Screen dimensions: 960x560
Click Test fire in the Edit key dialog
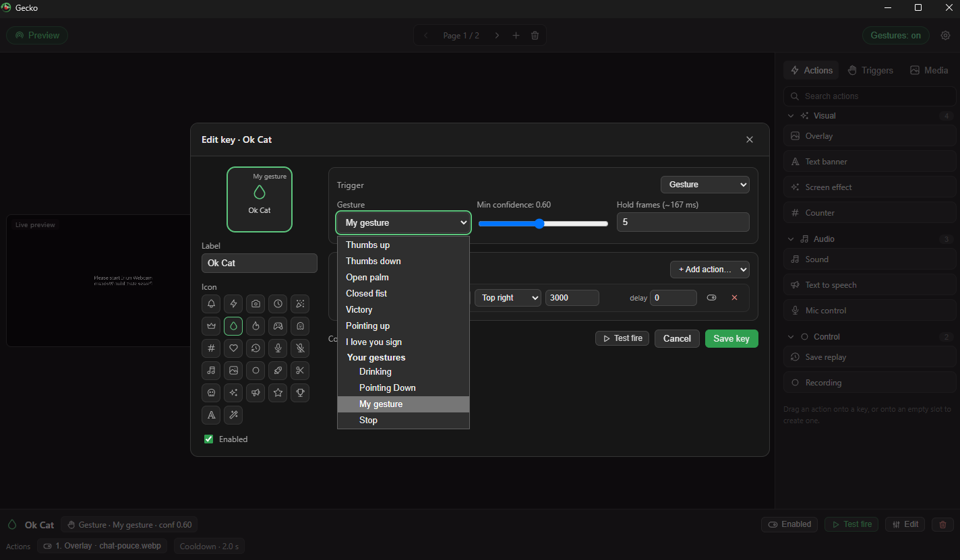pyautogui.click(x=622, y=338)
